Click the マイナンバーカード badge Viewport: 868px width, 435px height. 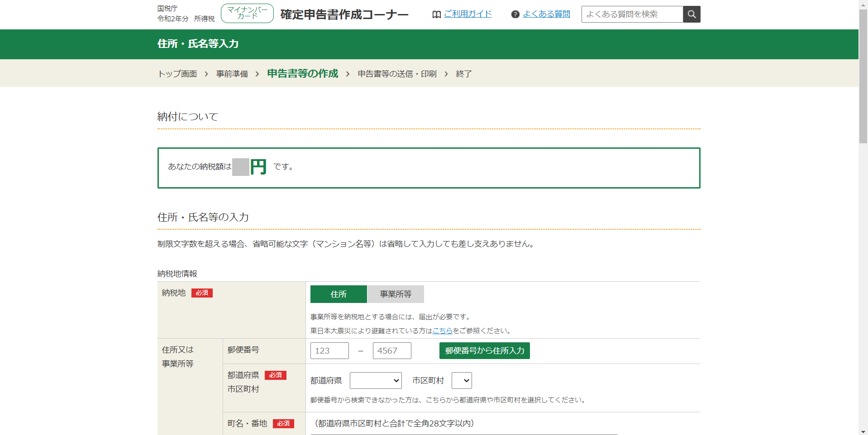pos(247,13)
